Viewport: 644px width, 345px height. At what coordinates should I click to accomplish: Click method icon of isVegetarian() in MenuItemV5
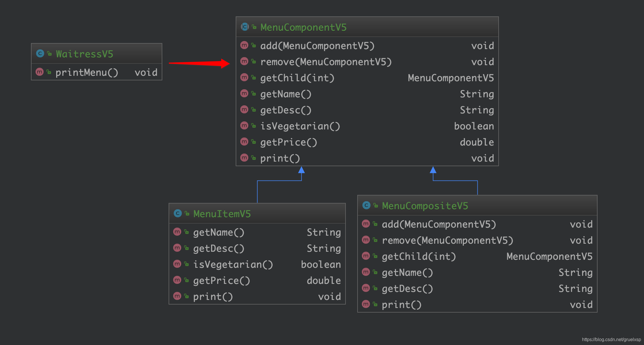point(177,264)
